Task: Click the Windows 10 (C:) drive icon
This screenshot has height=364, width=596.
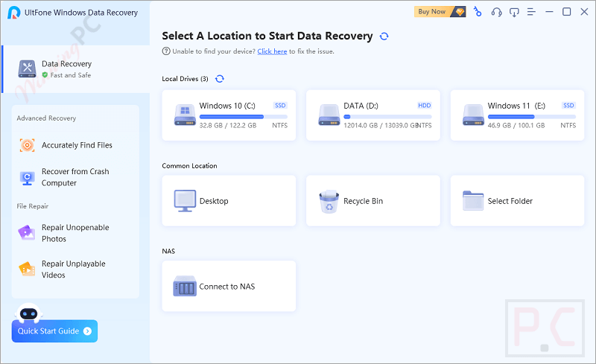Action: point(185,115)
